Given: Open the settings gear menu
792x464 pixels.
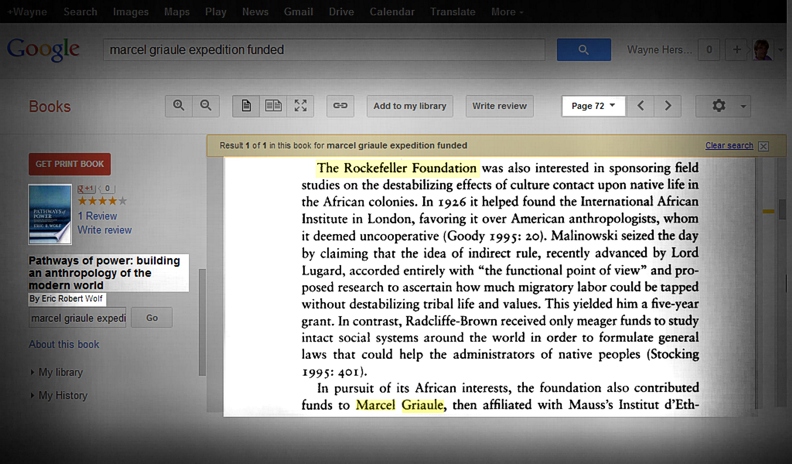Looking at the screenshot, I should coord(719,106).
